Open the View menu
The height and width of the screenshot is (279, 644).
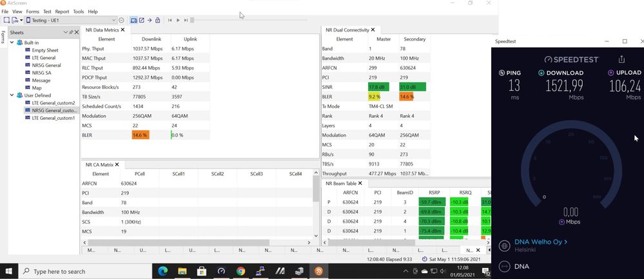coord(17,12)
